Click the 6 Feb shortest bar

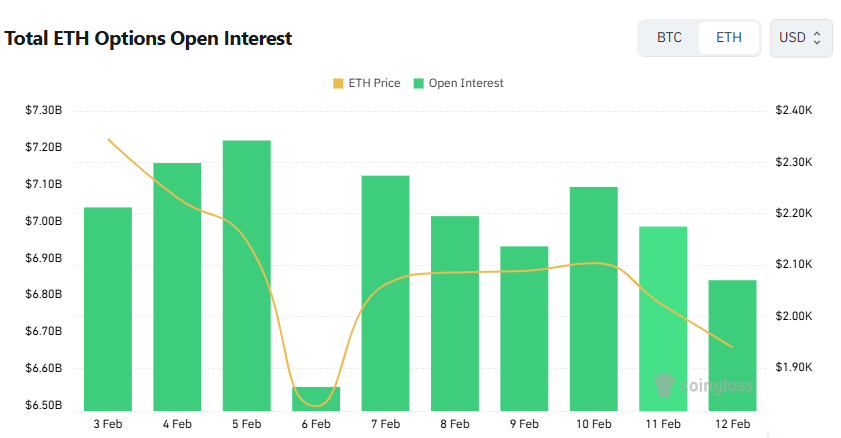316,398
